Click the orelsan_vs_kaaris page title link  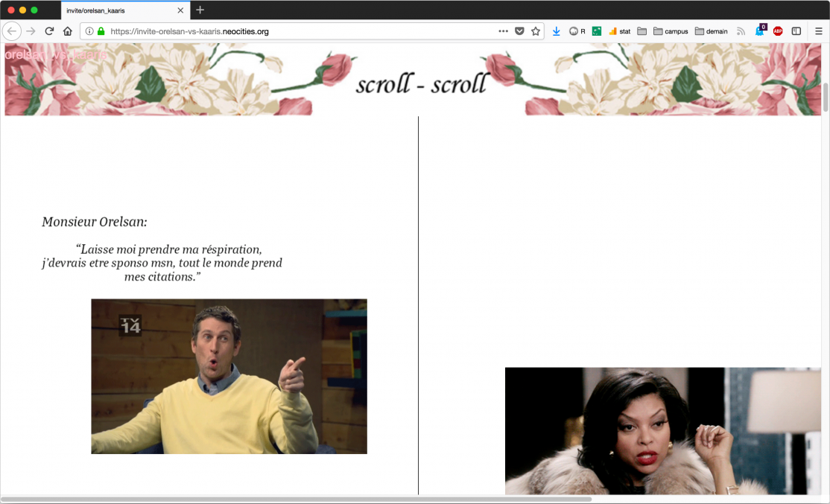(56, 55)
